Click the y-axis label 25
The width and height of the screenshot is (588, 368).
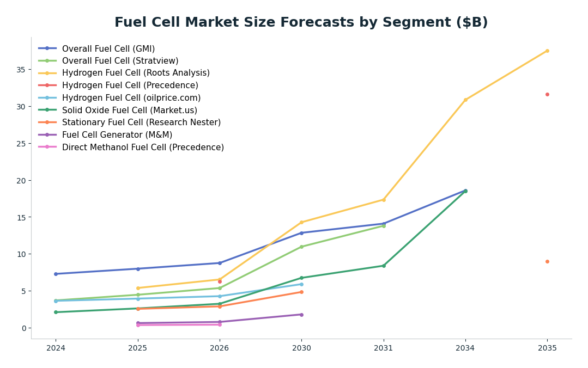(22, 144)
